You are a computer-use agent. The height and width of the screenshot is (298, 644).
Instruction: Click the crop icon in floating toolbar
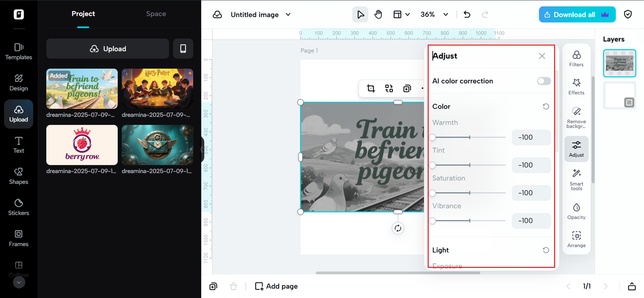pyautogui.click(x=371, y=88)
